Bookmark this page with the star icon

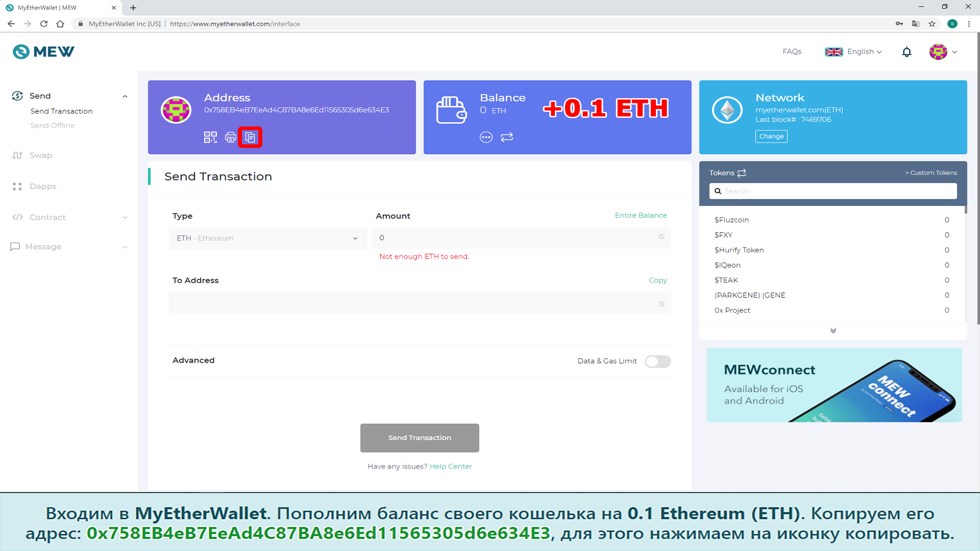pyautogui.click(x=932, y=24)
